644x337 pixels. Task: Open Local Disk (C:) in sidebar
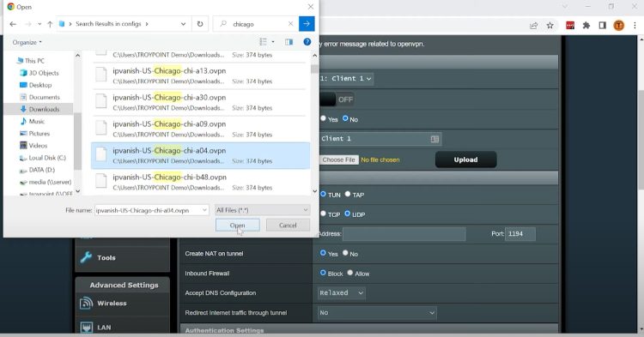(43, 158)
